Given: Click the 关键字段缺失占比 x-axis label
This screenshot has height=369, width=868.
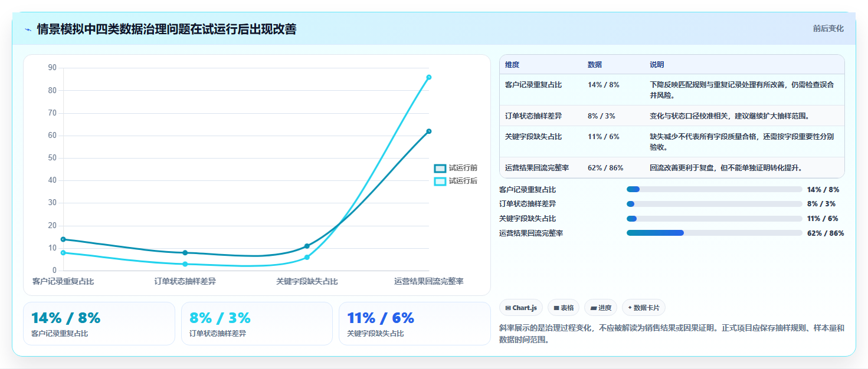Looking at the screenshot, I should point(307,282).
